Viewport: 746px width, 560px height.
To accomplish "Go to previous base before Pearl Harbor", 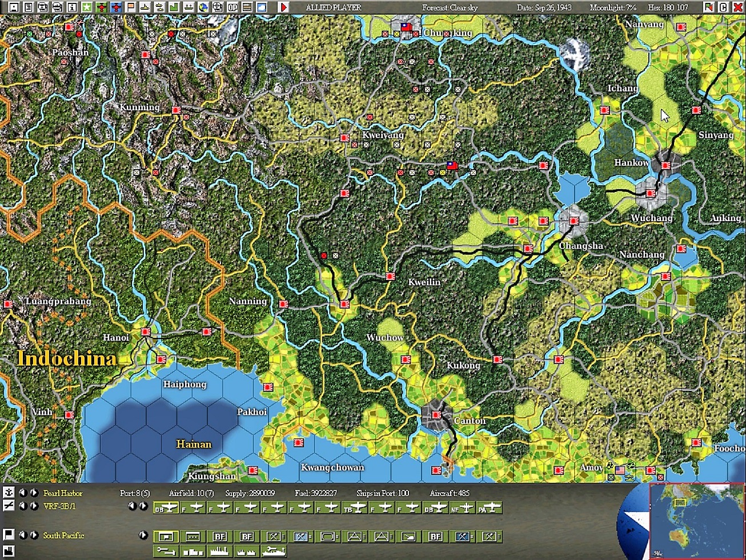I will tap(23, 493).
